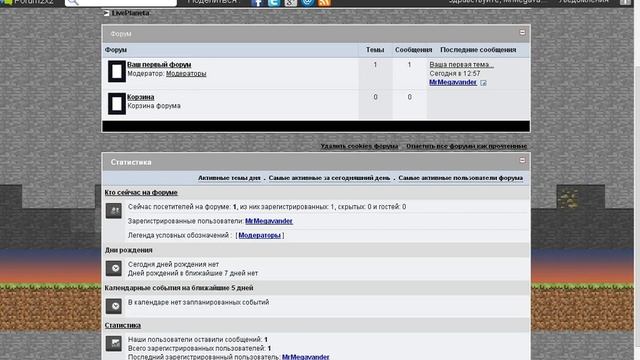Open the Корзина forum link
The width and height of the screenshot is (640, 360).
140,97
